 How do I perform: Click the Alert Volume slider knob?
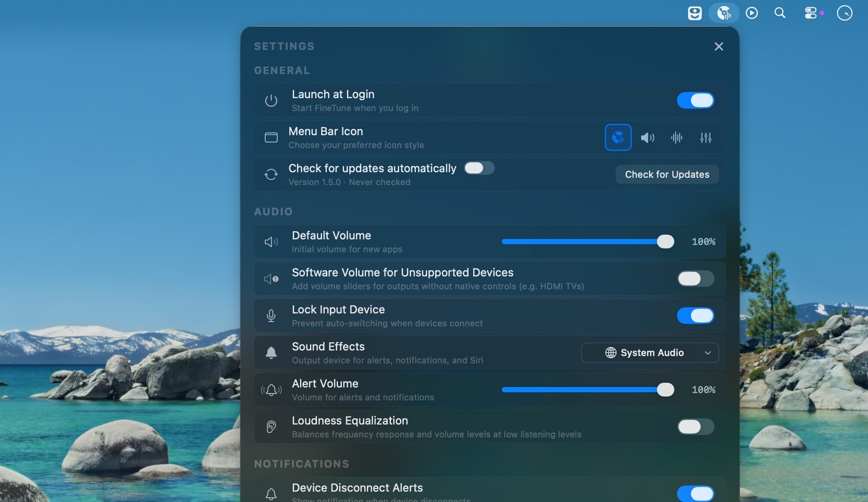click(665, 390)
